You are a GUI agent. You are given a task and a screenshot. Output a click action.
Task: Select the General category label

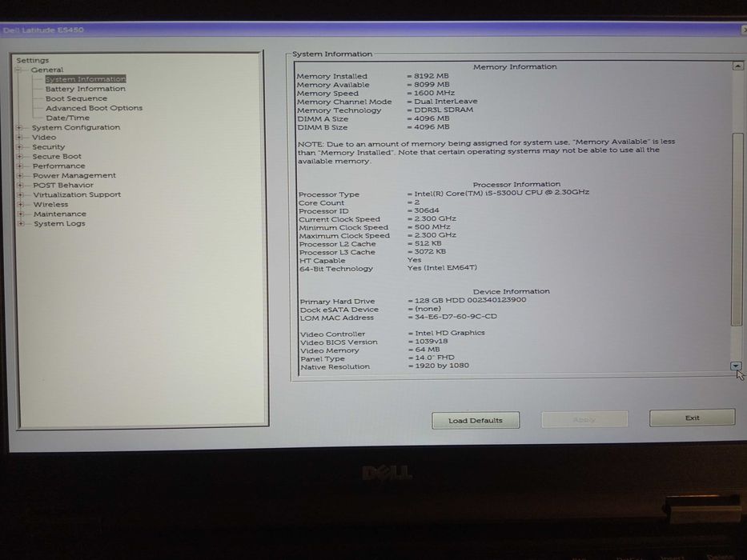pos(46,70)
